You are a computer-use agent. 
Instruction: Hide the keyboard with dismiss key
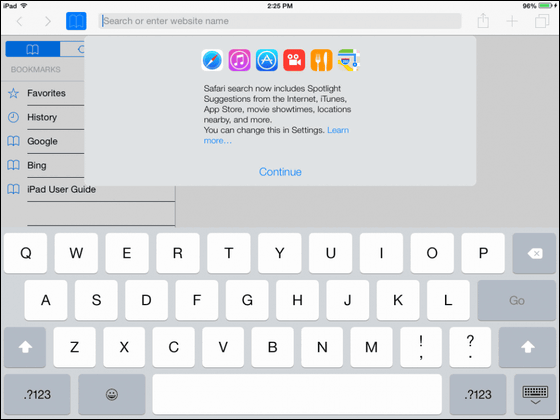point(535,394)
